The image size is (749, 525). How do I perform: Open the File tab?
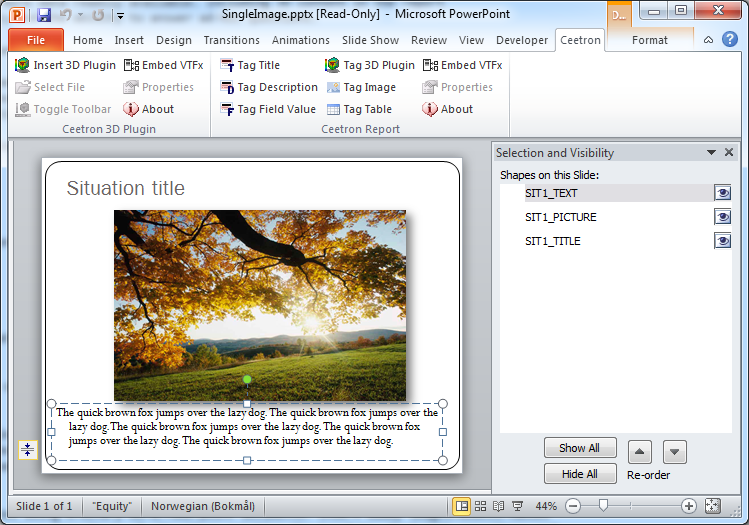(x=36, y=40)
